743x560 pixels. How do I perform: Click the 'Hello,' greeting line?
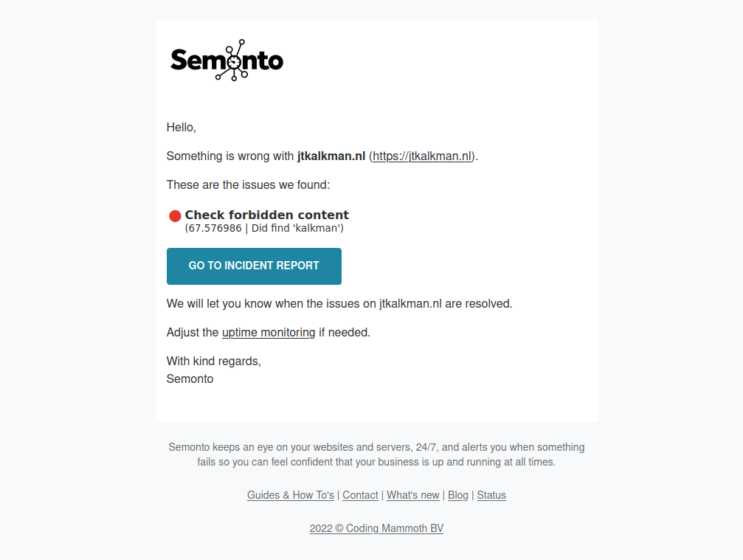pyautogui.click(x=181, y=127)
